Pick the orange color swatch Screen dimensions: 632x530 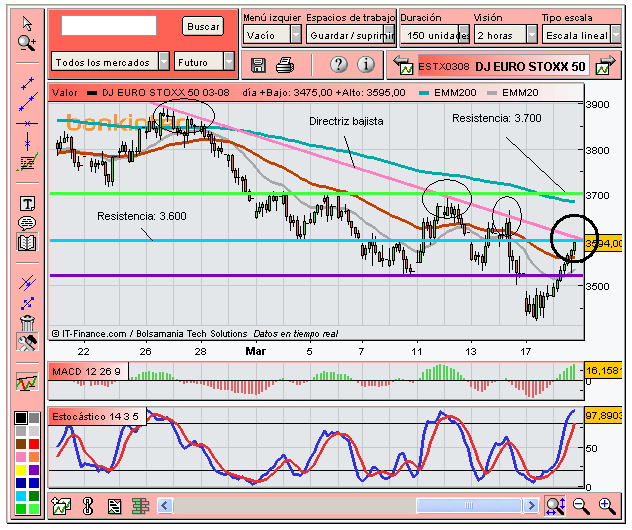pyautogui.click(x=34, y=457)
